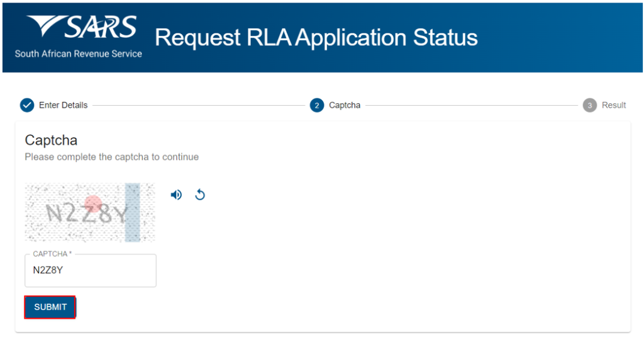Click the Captcha section heading
The image size is (644, 340).
pyautogui.click(x=51, y=140)
